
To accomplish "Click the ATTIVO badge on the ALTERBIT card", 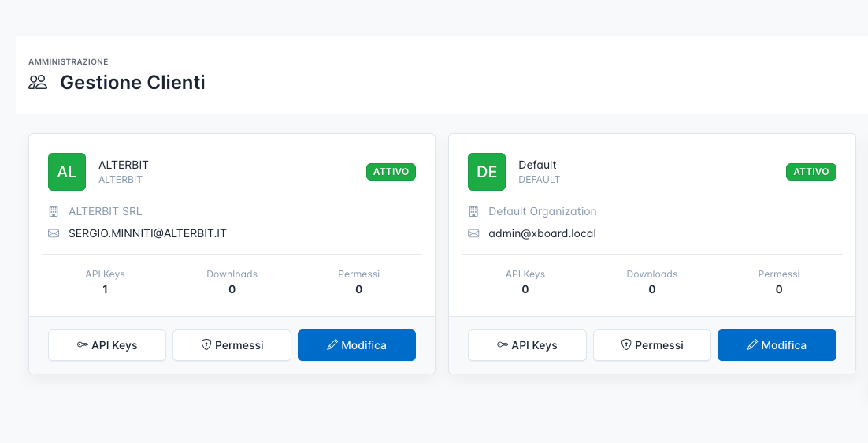I will point(391,172).
